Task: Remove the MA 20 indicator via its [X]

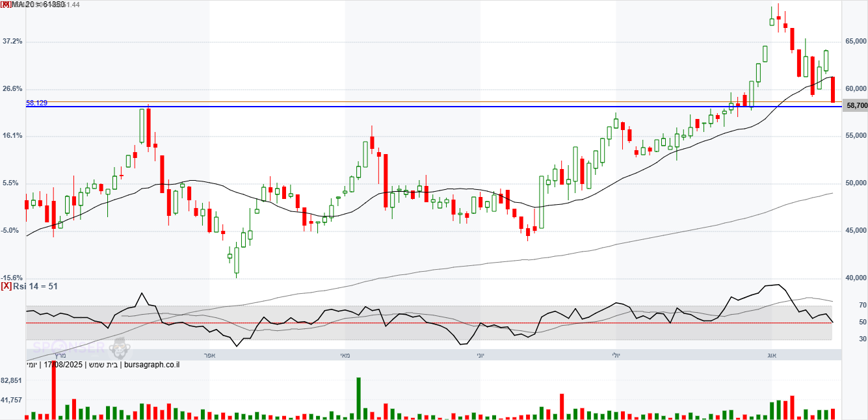Action: pyautogui.click(x=5, y=4)
